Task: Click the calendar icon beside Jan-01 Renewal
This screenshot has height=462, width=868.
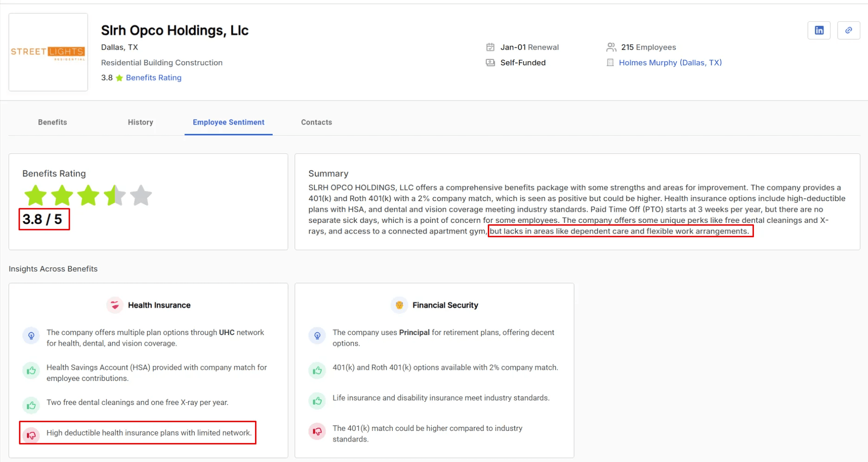Action: tap(490, 47)
